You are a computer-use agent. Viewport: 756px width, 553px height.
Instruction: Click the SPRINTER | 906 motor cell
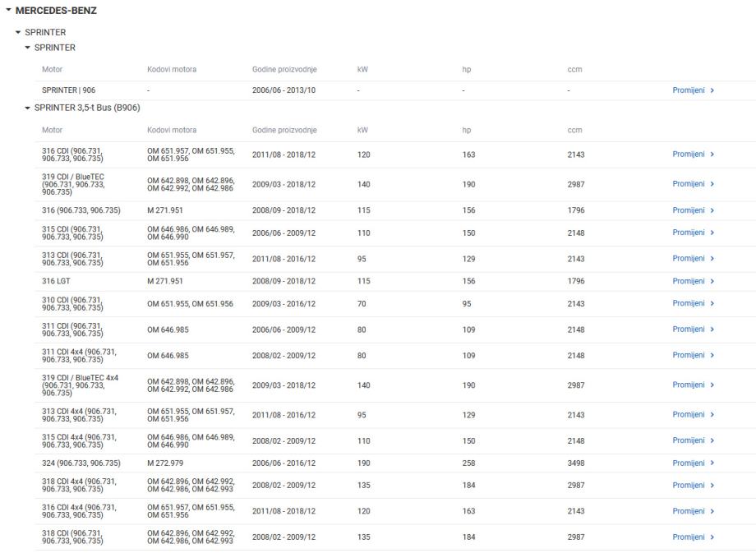pos(68,90)
